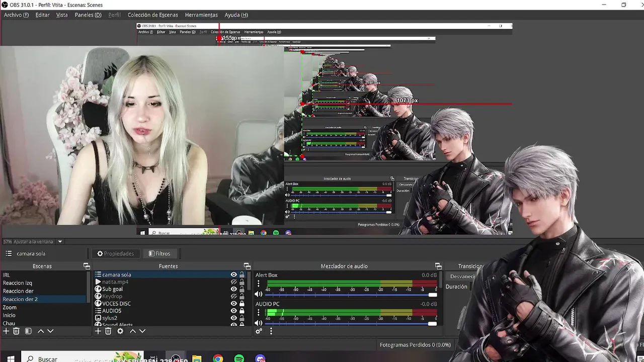This screenshot has width=644, height=362.
Task: Move scene up in Escenas toolbar
Action: coord(41,331)
